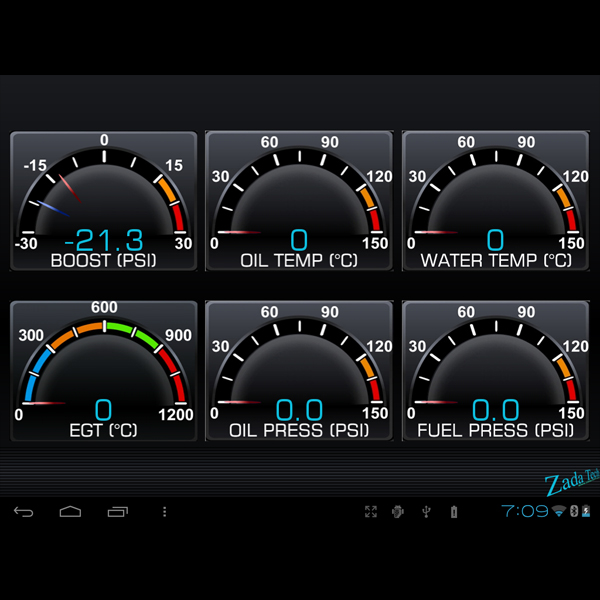Open the Android debugging notification icon
Screen dimensions: 600x600
pyautogui.click(x=398, y=512)
